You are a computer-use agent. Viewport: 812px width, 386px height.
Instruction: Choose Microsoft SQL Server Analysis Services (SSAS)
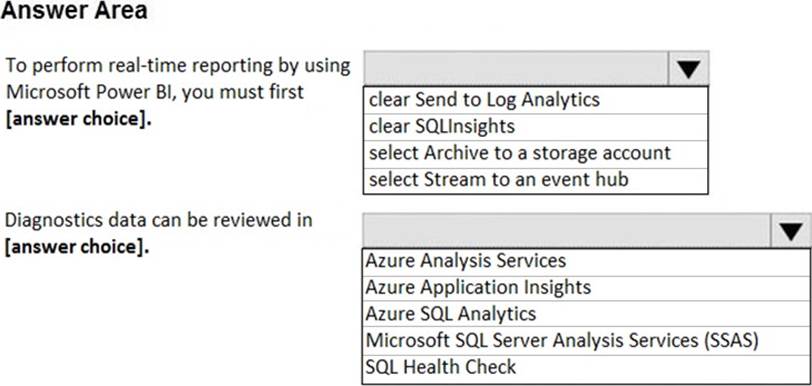click(x=586, y=341)
